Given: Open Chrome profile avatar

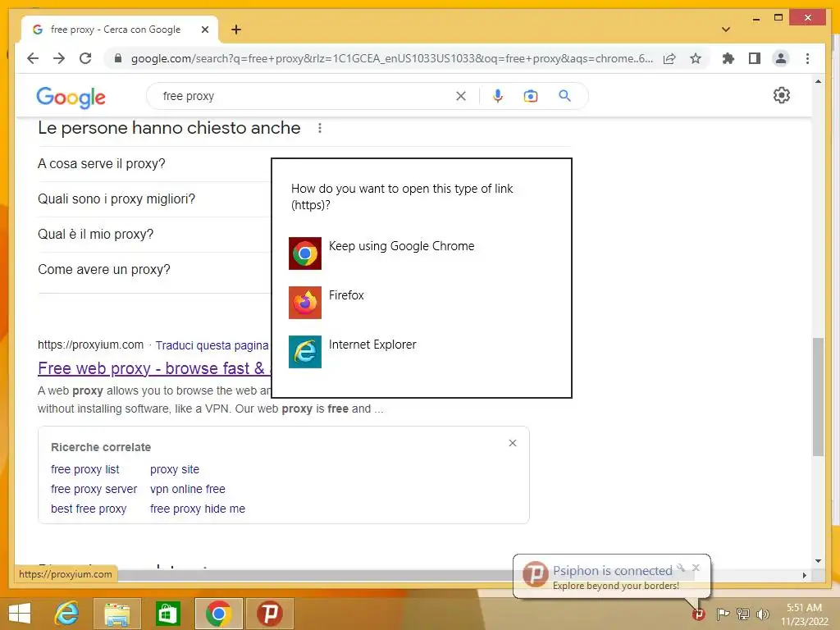Looking at the screenshot, I should pos(781,58).
